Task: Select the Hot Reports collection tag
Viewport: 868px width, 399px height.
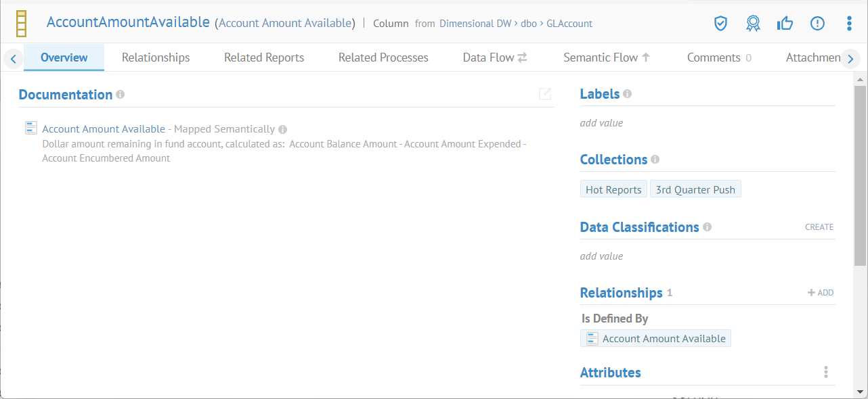Action: coord(613,189)
